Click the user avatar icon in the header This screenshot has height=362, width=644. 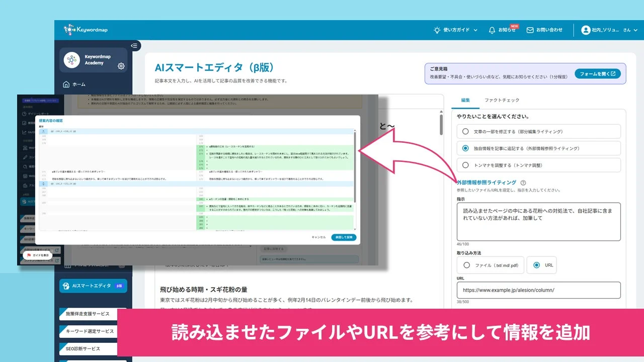586,30
